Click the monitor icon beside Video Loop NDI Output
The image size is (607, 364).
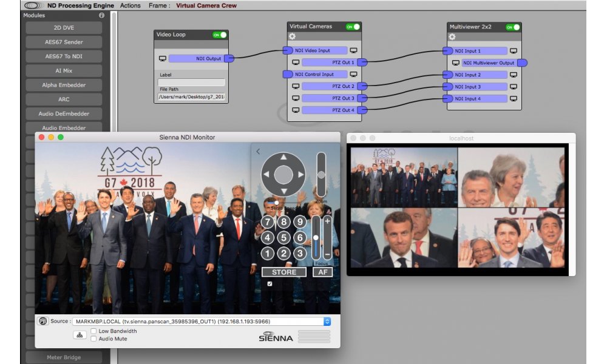[162, 59]
